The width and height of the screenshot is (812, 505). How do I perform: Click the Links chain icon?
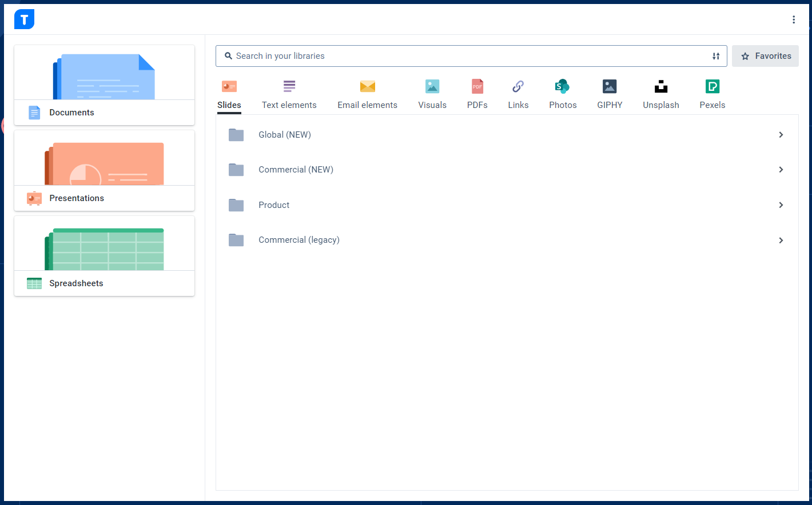pyautogui.click(x=518, y=86)
